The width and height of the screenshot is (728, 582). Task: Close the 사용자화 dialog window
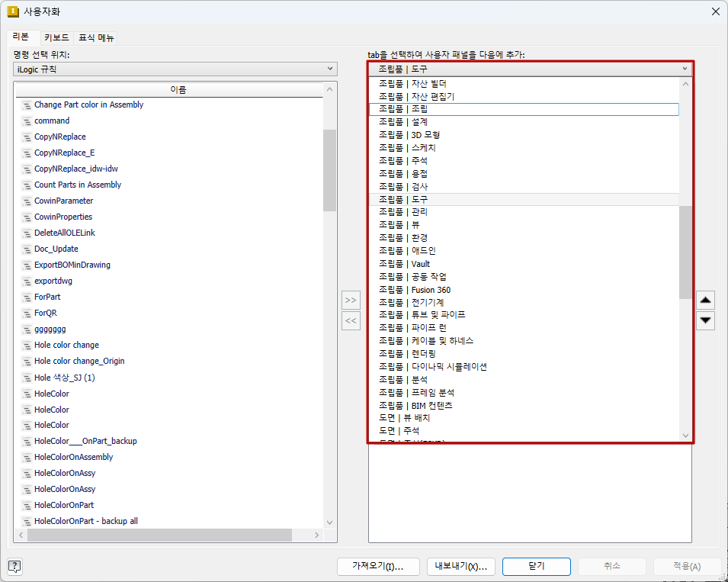[x=716, y=11]
